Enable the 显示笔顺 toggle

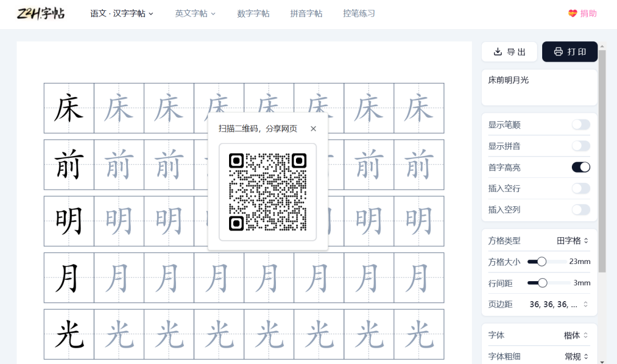coord(581,125)
